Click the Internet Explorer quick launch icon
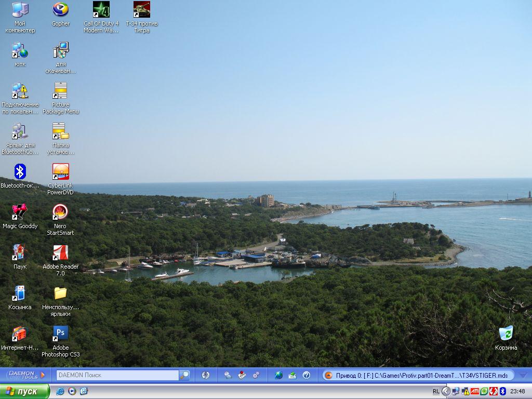532x399 pixels. 60,391
